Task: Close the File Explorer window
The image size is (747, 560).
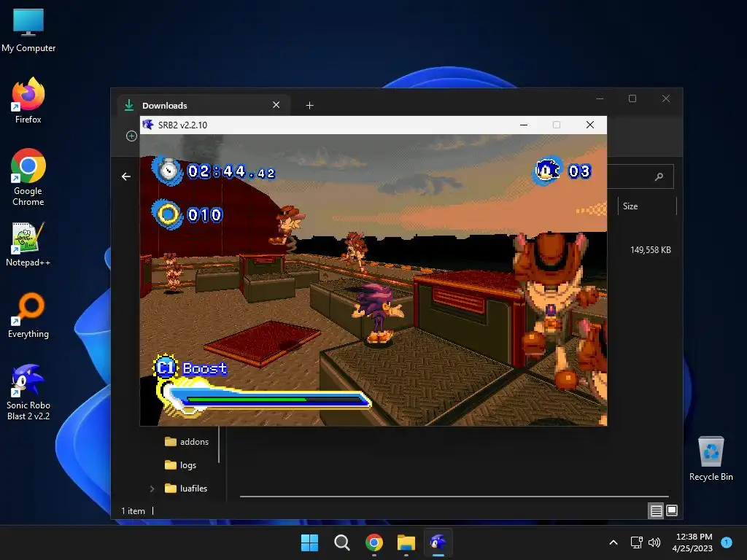Action: (666, 98)
